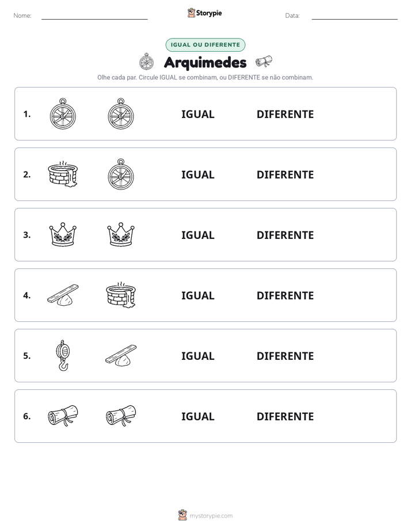Click the IGUAL OU DIFERENTE badge
The height and width of the screenshot is (532, 411).
tap(205, 45)
